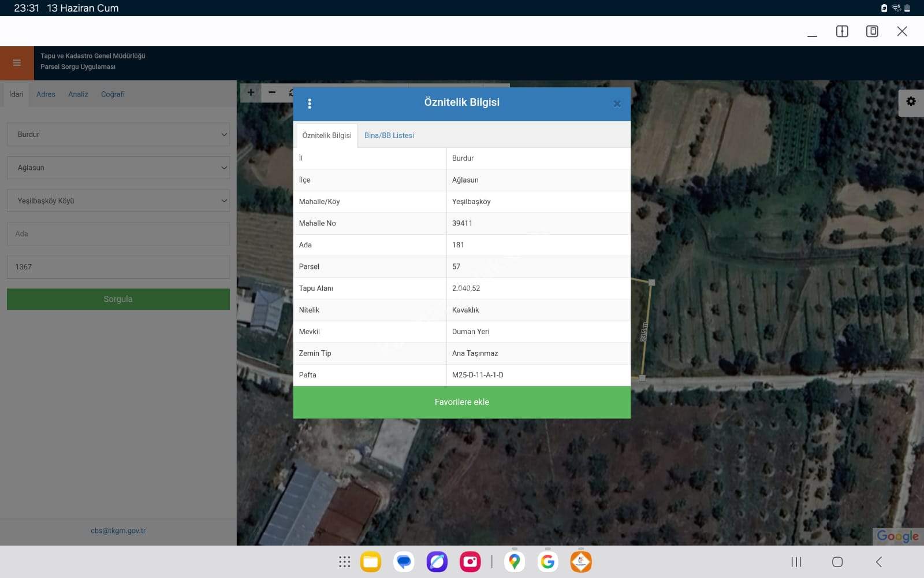Open the app drawer grid icon

[345, 562]
